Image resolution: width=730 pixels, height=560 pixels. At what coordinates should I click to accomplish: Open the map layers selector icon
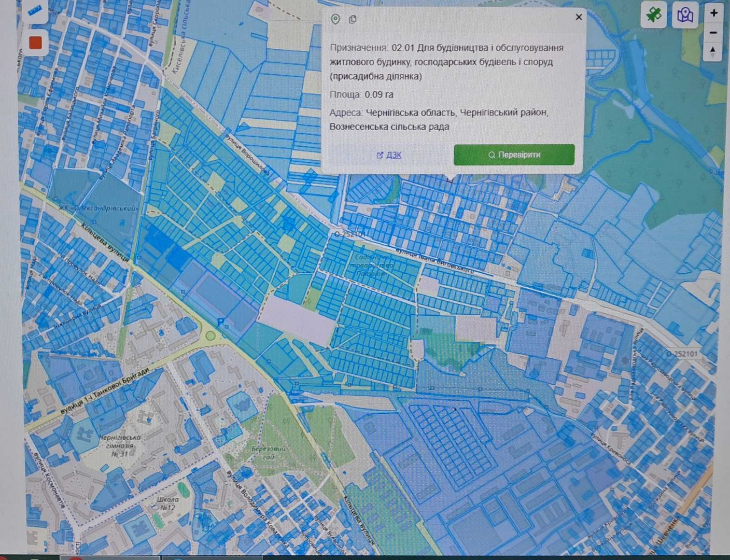685,15
